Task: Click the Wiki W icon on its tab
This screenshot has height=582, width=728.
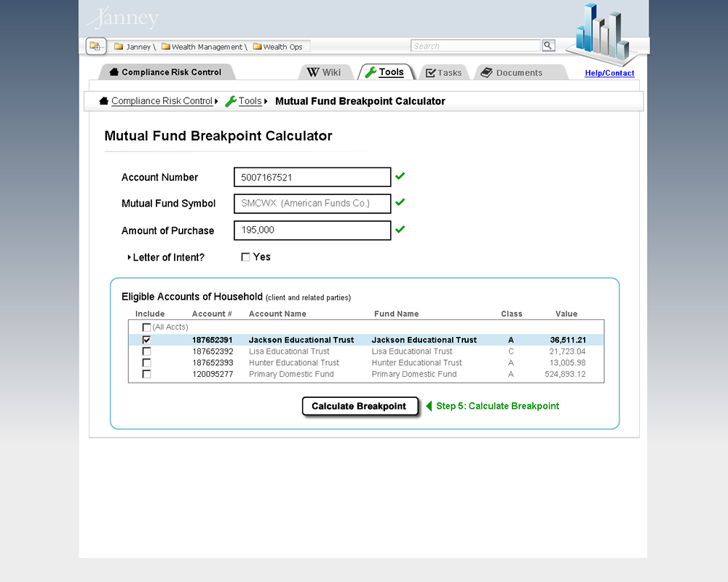Action: 314,72
